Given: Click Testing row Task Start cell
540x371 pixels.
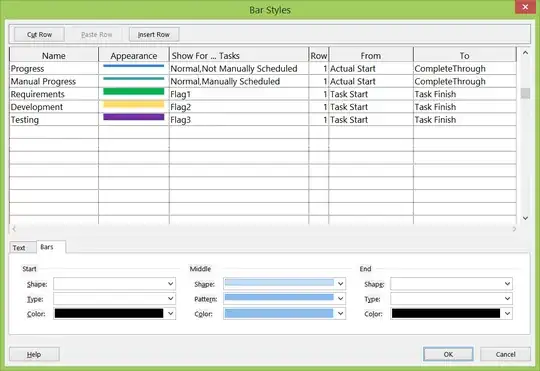Looking at the screenshot, I should coord(371,120).
